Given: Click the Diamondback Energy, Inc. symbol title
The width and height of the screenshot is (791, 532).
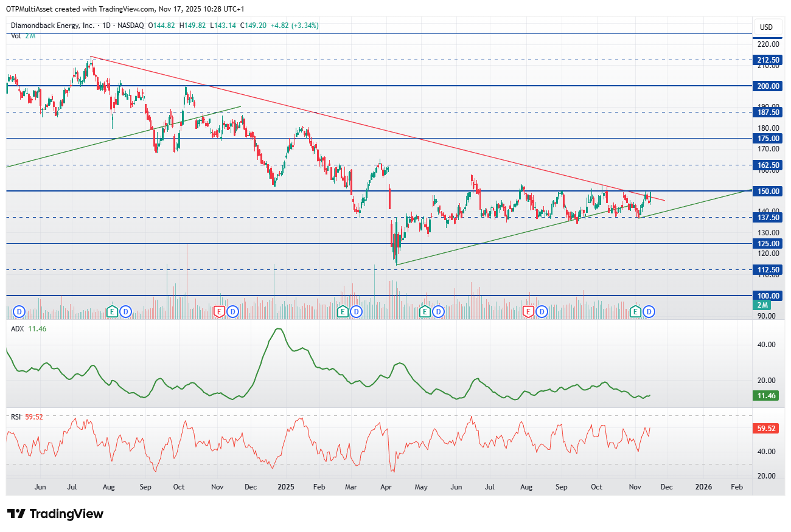Looking at the screenshot, I should (52, 26).
